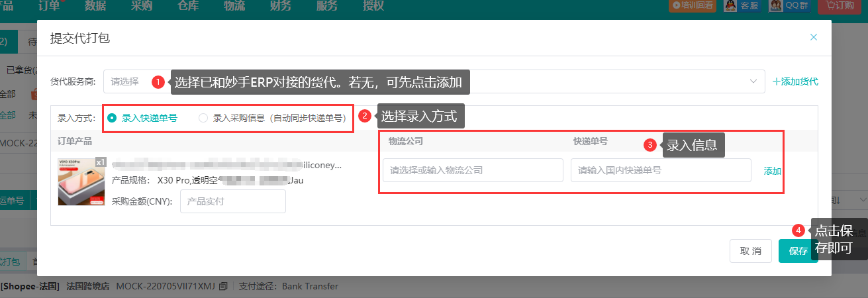Viewport: 868px width, 298px height.
Task: Copy order number MOCK-220705VII71XMJ with copy icon
Action: click(x=223, y=287)
